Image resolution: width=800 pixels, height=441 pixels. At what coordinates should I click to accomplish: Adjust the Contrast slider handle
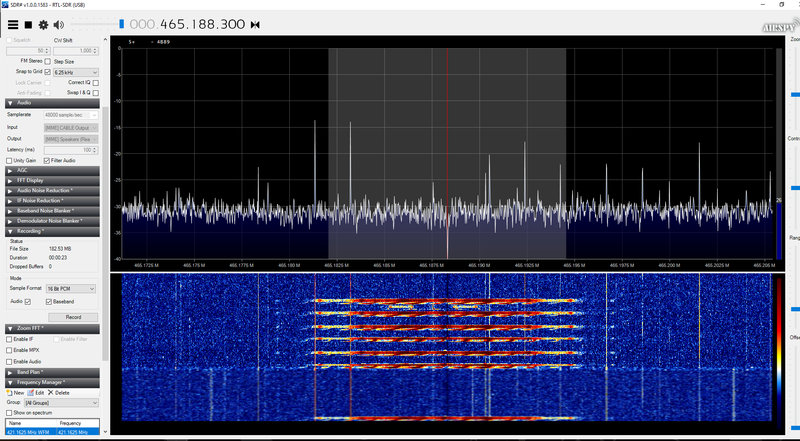tap(795, 188)
